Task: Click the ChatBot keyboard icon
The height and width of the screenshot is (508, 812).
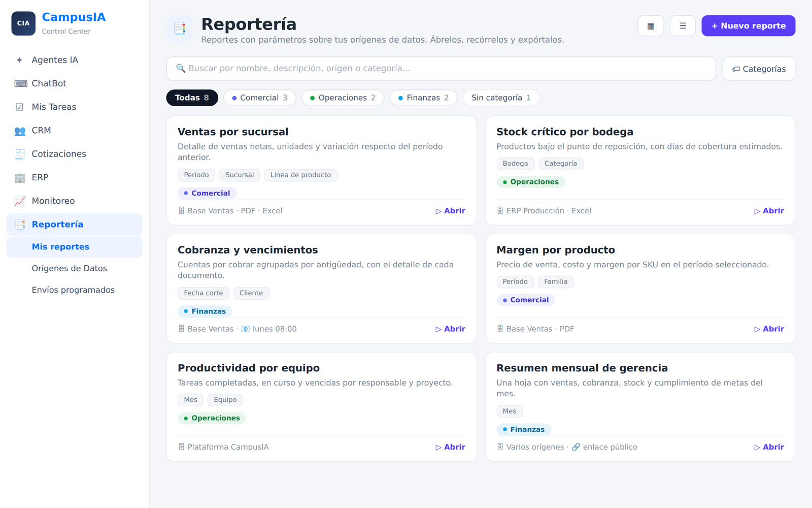Action: pyautogui.click(x=20, y=83)
